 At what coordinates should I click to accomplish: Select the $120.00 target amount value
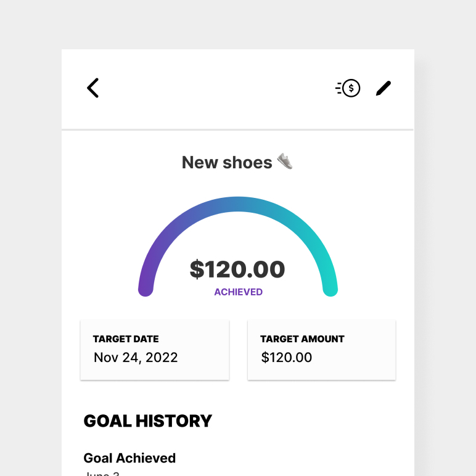[287, 358]
